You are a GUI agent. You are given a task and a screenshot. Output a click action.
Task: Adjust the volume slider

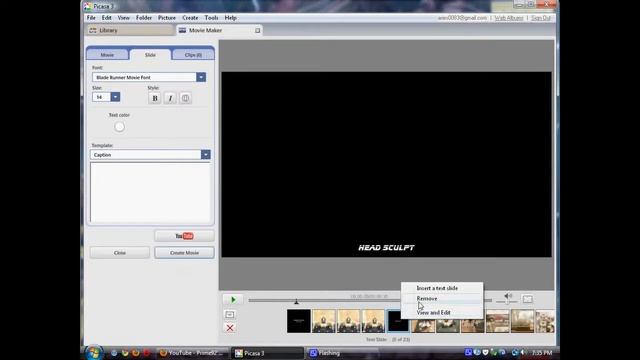[x=507, y=302]
